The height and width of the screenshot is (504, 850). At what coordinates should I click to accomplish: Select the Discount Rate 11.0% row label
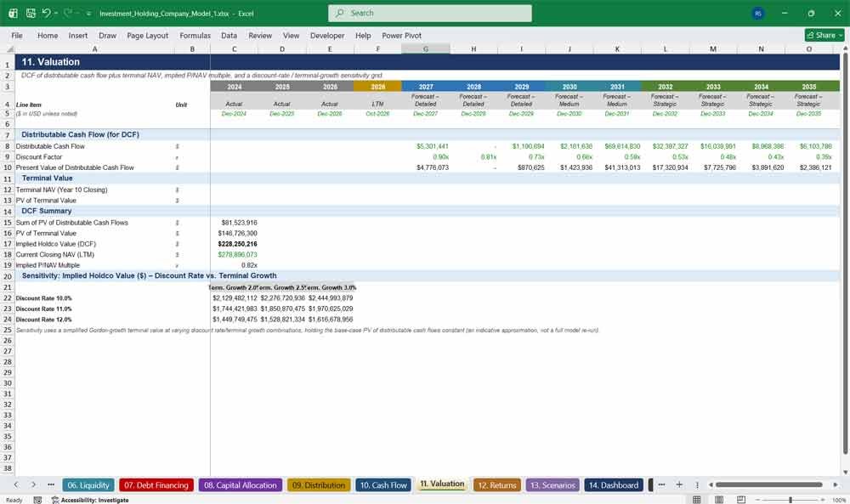pos(44,309)
